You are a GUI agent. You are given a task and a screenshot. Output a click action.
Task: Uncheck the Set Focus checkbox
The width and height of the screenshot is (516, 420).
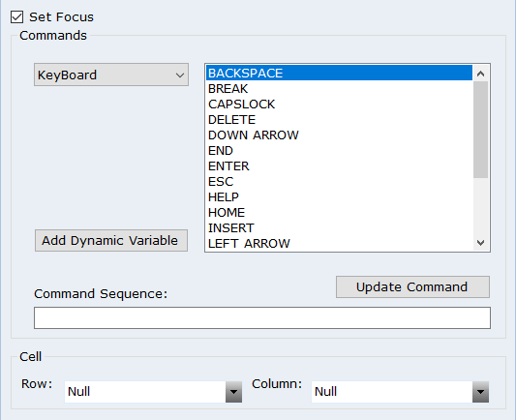[16, 17]
